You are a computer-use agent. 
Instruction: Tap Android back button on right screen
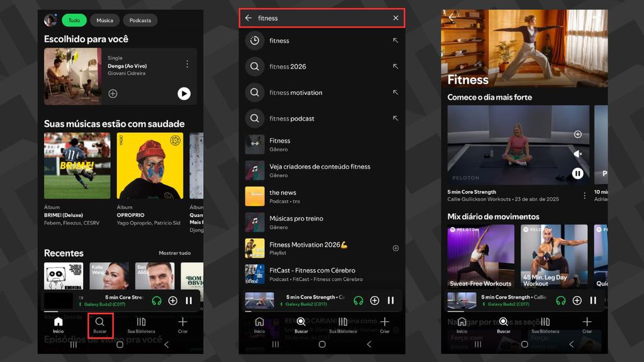[x=571, y=344]
